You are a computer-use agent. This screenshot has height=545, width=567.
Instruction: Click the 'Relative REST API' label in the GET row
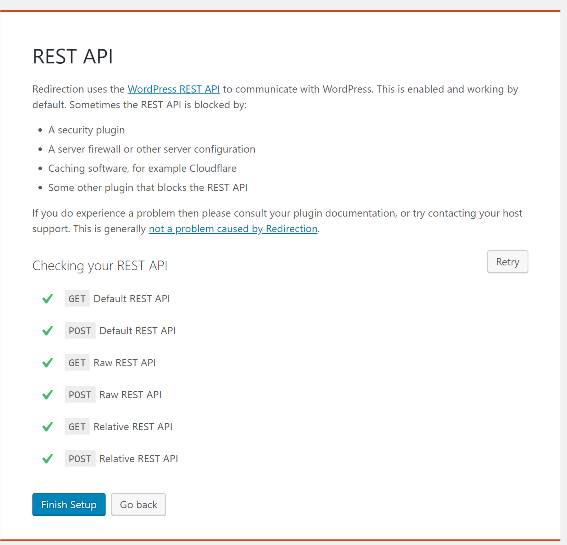click(x=133, y=426)
